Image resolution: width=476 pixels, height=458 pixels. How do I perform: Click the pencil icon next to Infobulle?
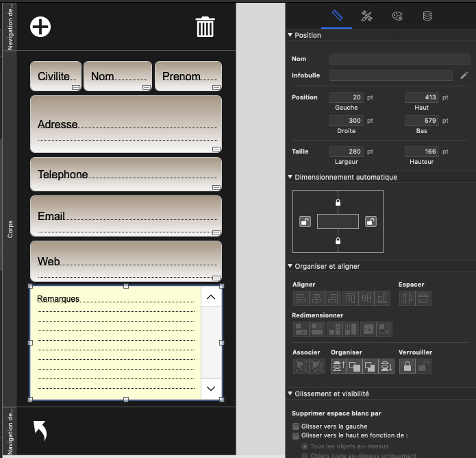(x=464, y=75)
